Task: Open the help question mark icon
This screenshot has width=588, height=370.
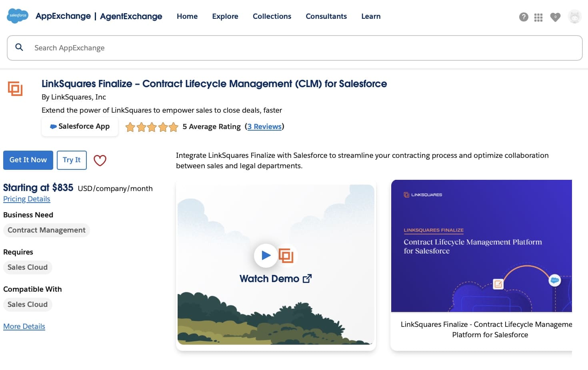Action: (x=524, y=17)
